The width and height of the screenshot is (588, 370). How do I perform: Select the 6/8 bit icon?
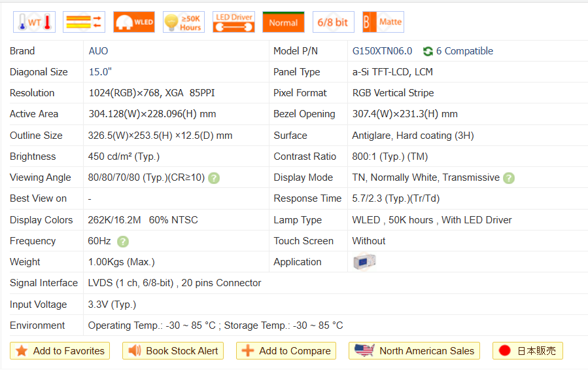coord(333,22)
